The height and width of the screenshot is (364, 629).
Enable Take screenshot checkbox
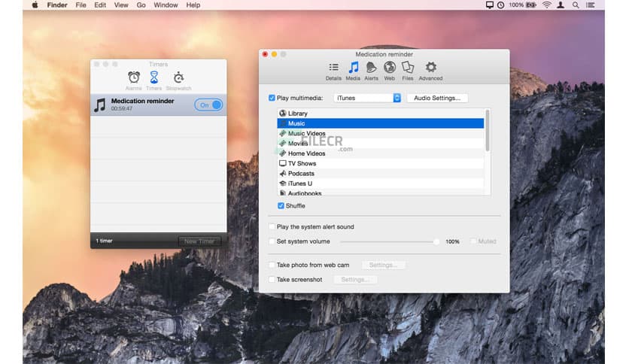pos(272,280)
